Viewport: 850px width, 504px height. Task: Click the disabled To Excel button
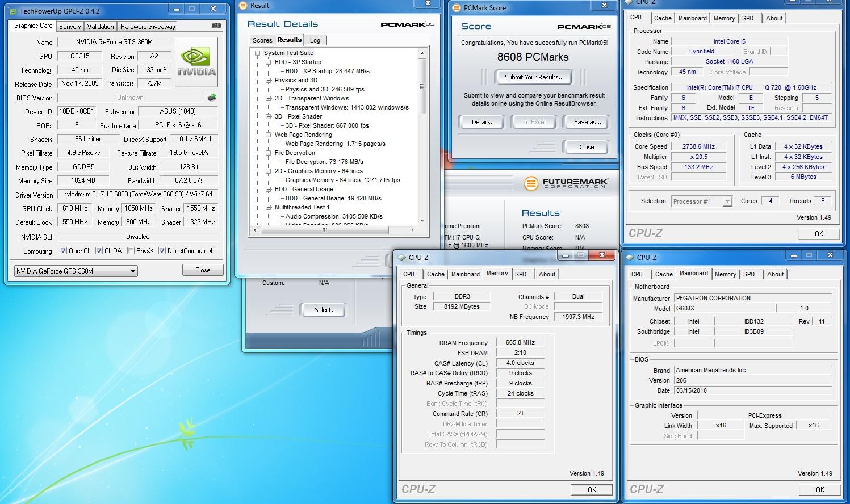pos(534,122)
